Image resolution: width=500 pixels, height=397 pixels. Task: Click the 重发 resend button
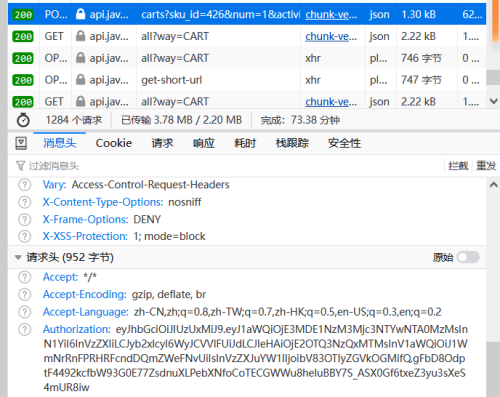[x=486, y=166]
